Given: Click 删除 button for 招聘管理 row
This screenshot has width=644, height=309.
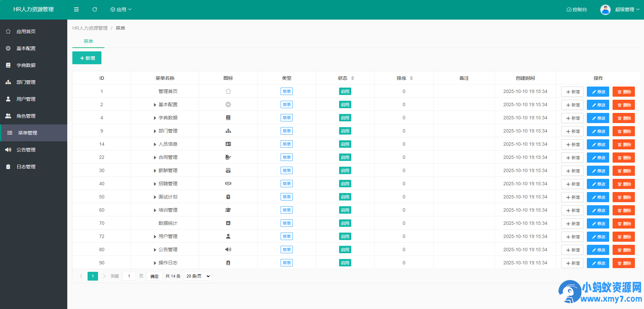Looking at the screenshot, I should click(x=623, y=184).
